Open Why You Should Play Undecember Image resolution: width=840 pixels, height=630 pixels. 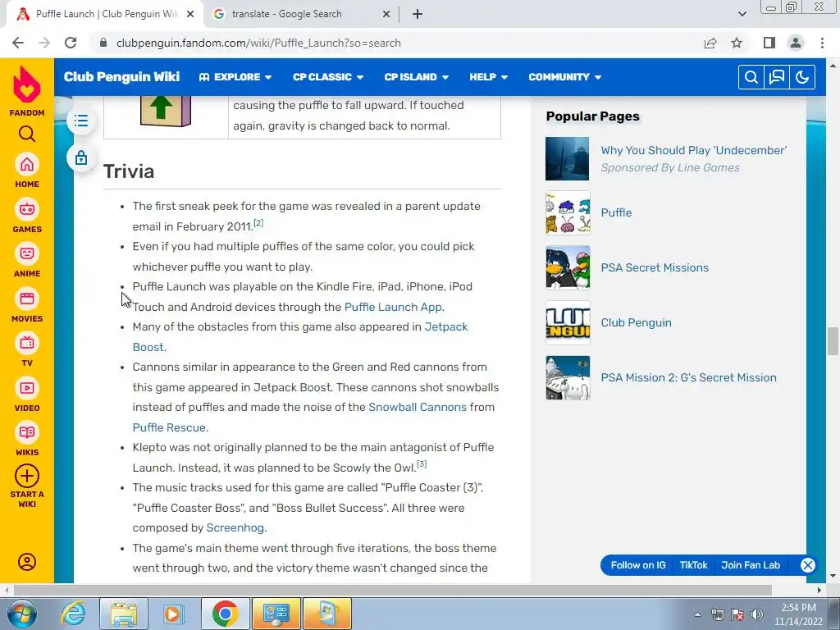pyautogui.click(x=694, y=151)
